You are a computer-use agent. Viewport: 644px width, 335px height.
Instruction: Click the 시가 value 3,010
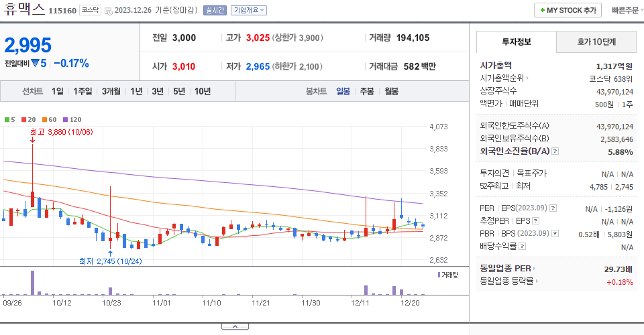[184, 66]
